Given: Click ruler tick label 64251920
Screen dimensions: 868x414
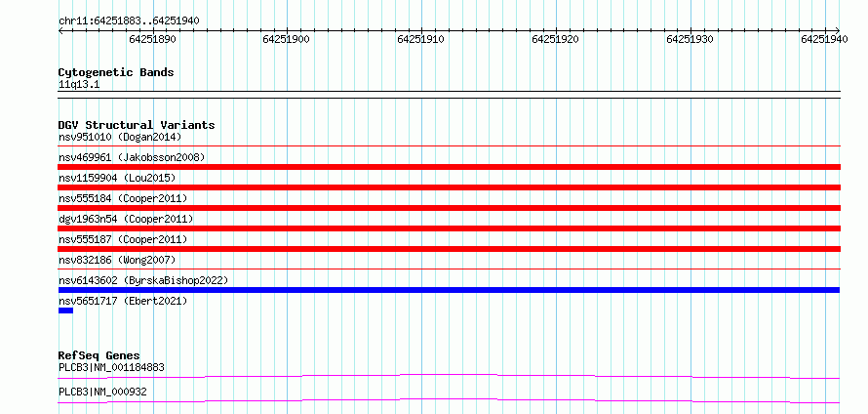Looking at the screenshot, I should pyautogui.click(x=555, y=39).
